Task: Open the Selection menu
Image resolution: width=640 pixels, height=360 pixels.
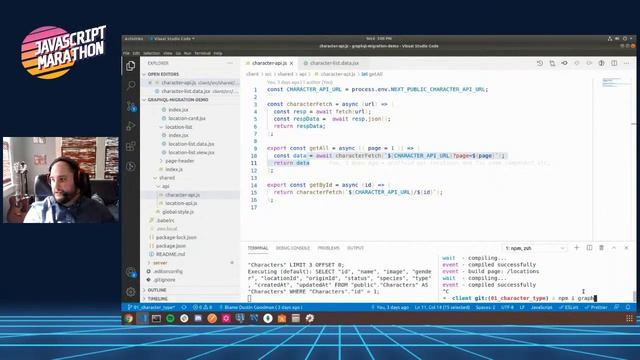Action: (x=151, y=53)
